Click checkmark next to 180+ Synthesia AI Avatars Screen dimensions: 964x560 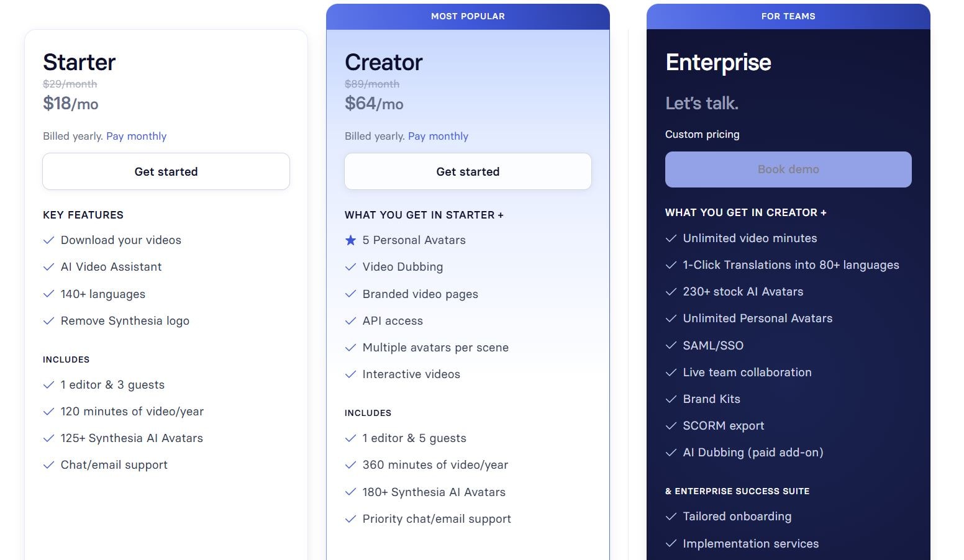(350, 492)
